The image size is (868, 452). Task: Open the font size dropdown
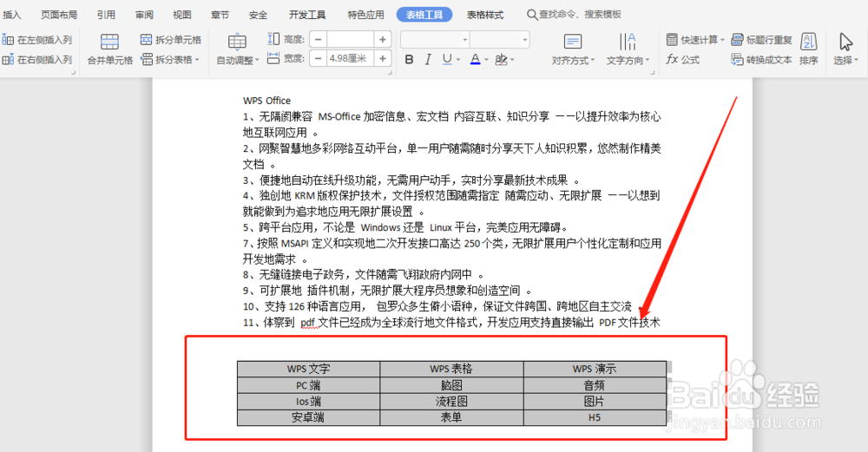point(525,39)
